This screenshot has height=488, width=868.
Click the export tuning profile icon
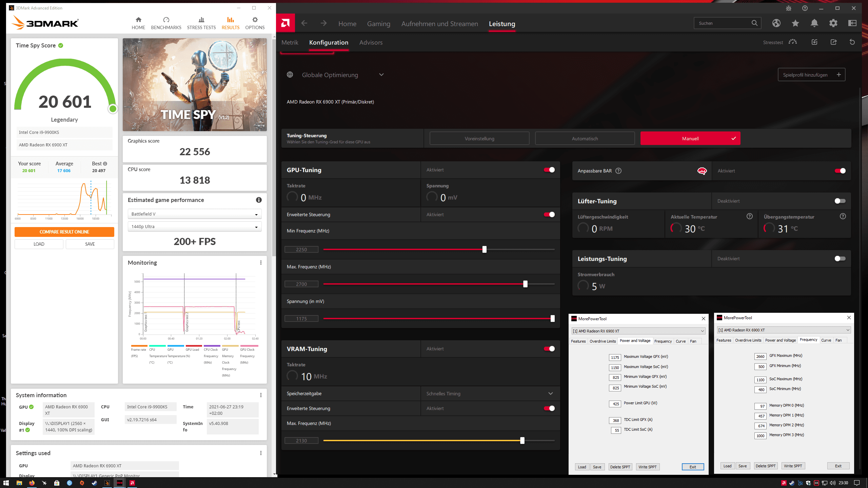pyautogui.click(x=834, y=42)
